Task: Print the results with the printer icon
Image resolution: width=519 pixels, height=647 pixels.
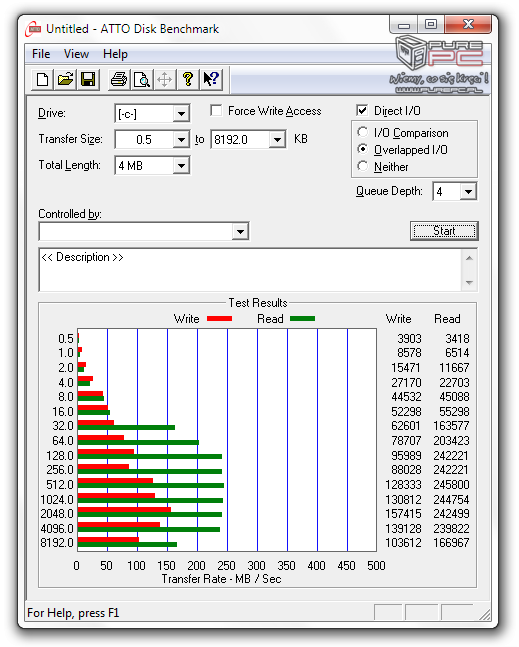Action: tap(119, 79)
